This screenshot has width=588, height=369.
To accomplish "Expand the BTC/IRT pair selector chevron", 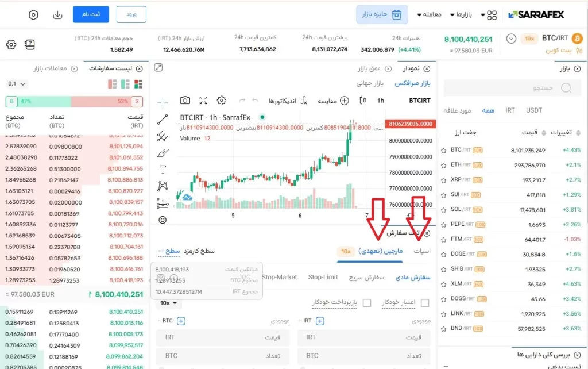I will [512, 39].
